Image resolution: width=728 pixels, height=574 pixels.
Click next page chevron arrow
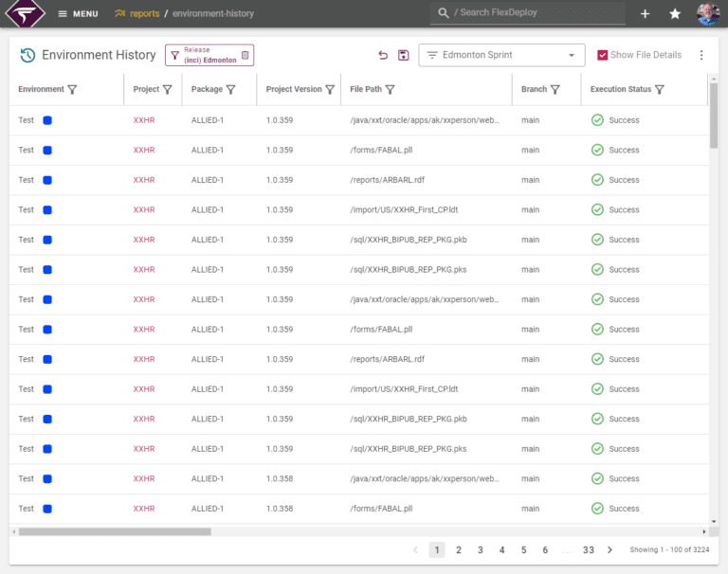point(610,550)
